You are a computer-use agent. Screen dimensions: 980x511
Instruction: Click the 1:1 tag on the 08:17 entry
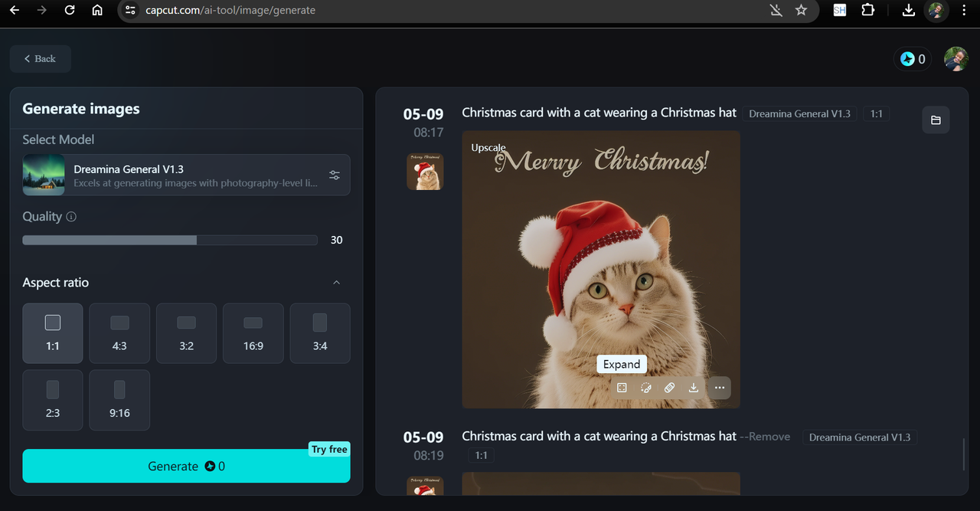876,113
